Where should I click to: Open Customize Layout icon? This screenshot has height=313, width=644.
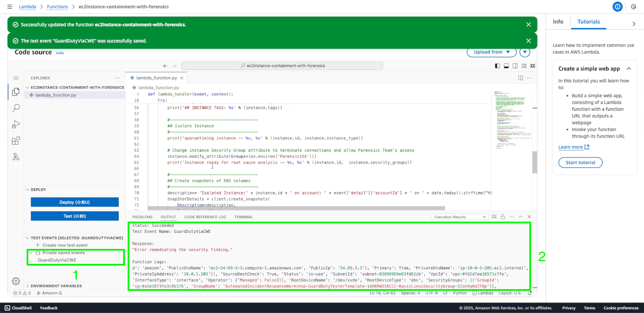(524, 66)
